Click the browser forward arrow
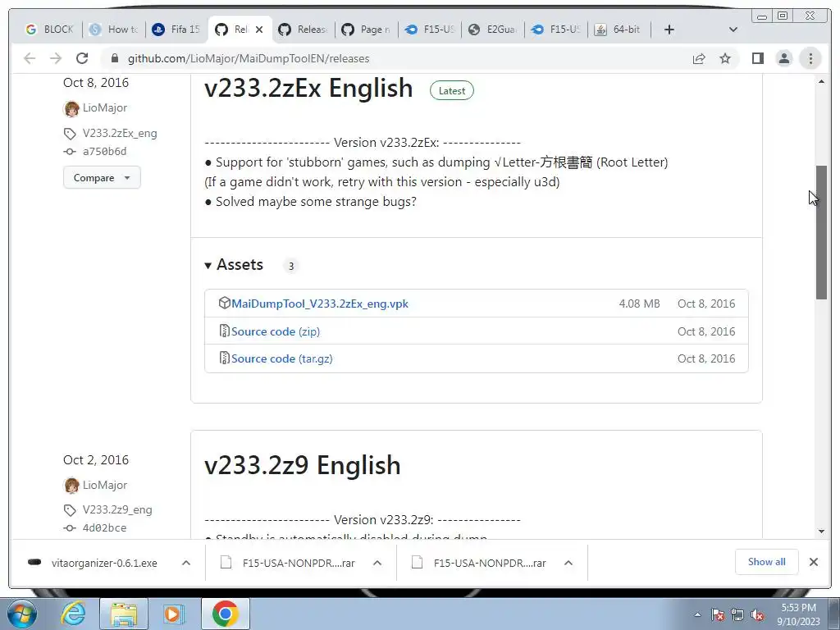Screen dimensions: 840x630 [56, 58]
